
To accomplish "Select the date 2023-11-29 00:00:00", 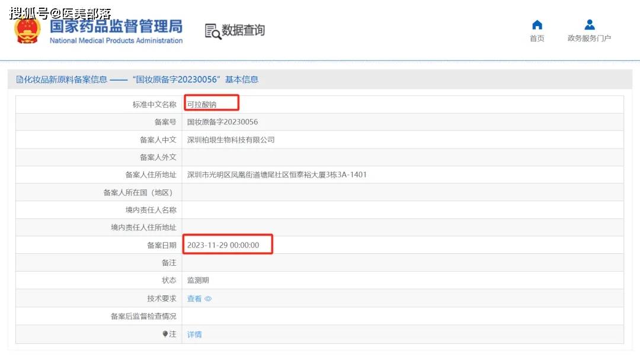I will point(223,245).
